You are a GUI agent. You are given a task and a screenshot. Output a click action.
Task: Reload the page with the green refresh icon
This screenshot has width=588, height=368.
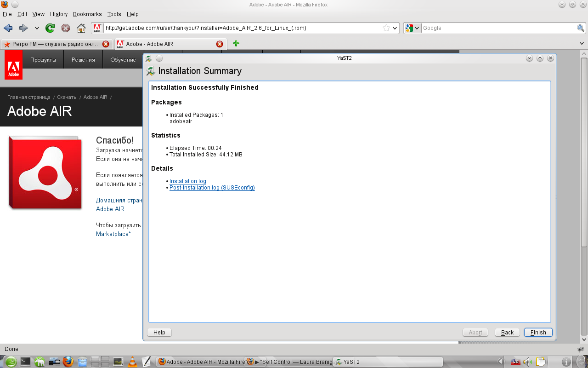click(50, 28)
